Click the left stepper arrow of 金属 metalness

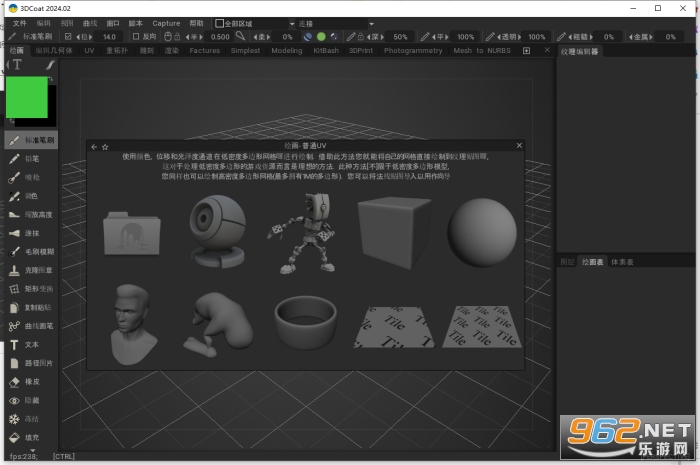[x=631, y=37]
